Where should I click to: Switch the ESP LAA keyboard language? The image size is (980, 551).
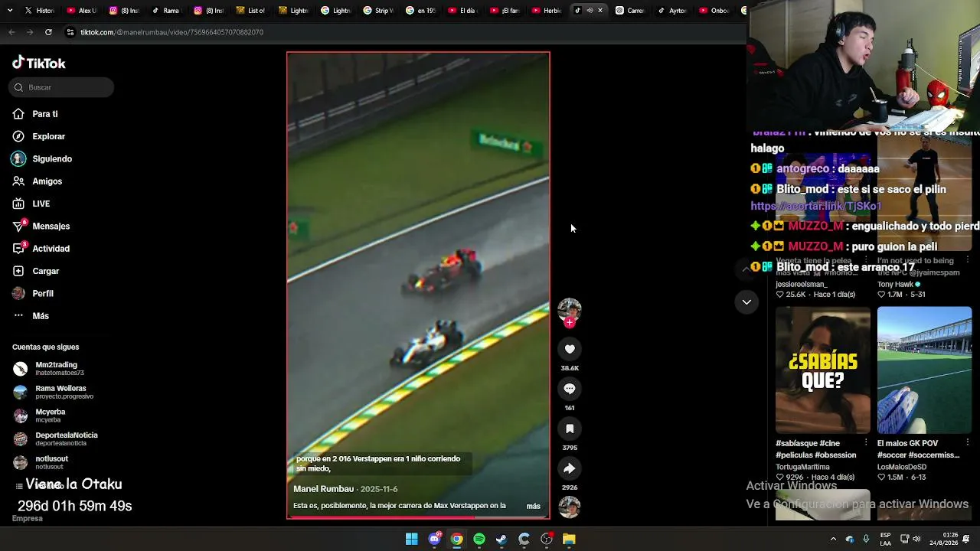click(x=886, y=539)
